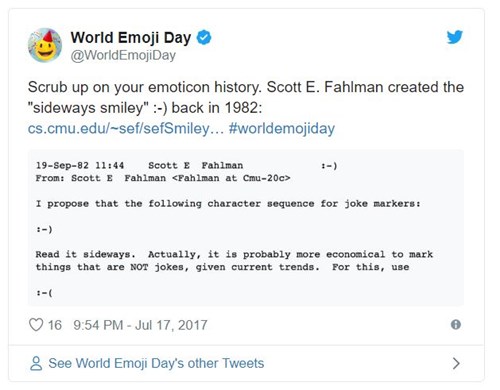The image size is (500, 390).
Task: Click the 'From: Scott E Fahlman' line
Action: 163,178
